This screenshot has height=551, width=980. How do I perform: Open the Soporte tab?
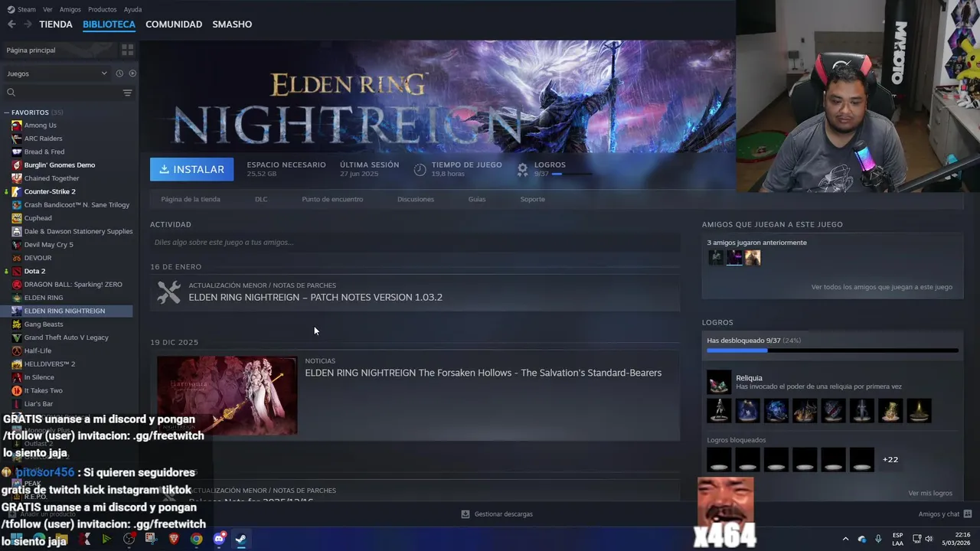click(x=533, y=199)
